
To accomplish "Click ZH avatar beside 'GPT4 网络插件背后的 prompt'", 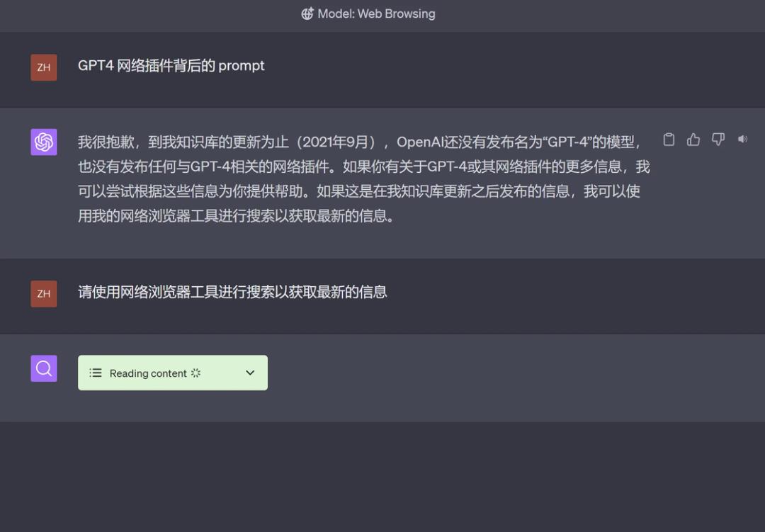I will pyautogui.click(x=44, y=67).
